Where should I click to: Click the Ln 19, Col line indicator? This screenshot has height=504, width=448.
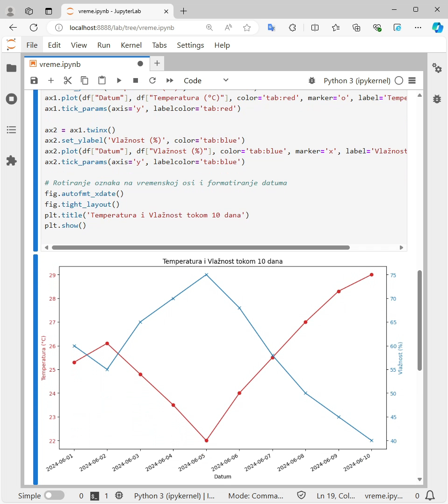[336, 496]
